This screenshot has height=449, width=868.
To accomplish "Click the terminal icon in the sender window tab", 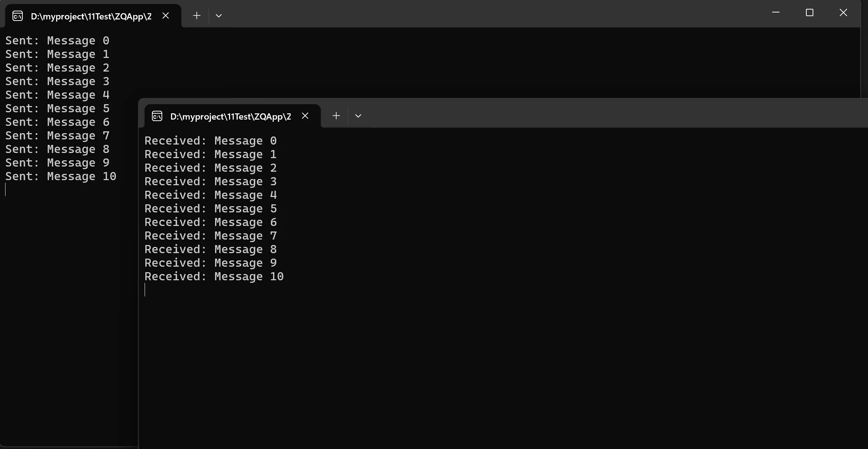I will [18, 16].
